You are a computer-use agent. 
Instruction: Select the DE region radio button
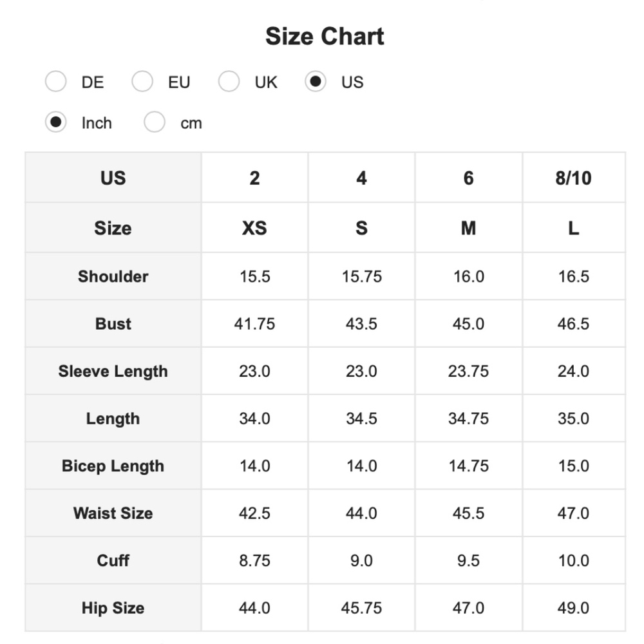[56, 82]
